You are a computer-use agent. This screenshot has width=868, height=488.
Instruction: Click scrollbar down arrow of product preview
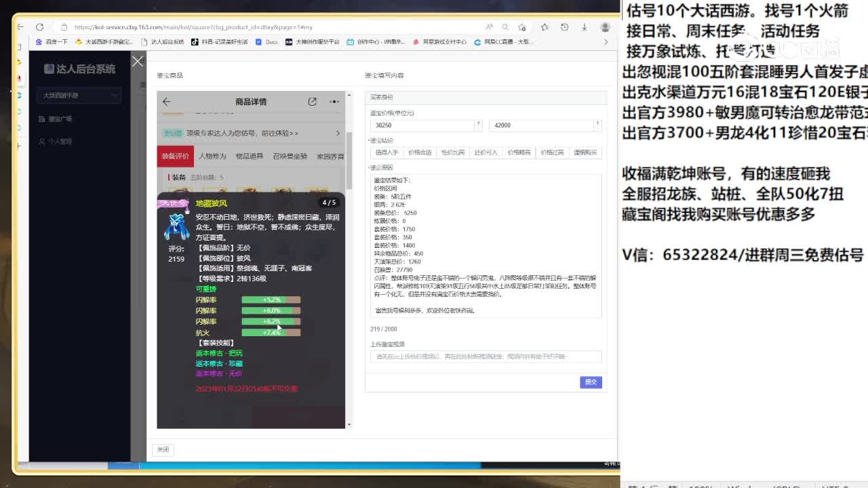[x=349, y=424]
